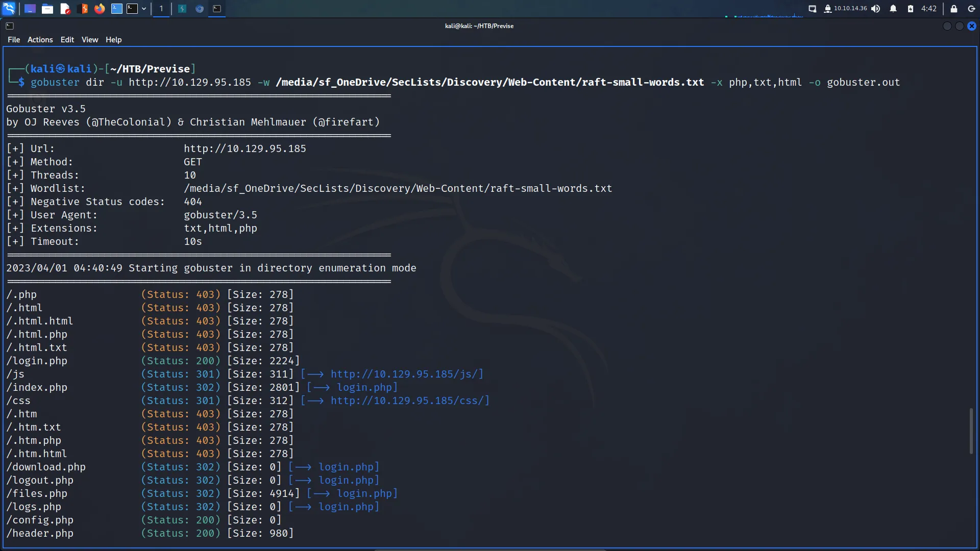
Task: Click the Url value http://10.129.95.185
Action: (245, 148)
